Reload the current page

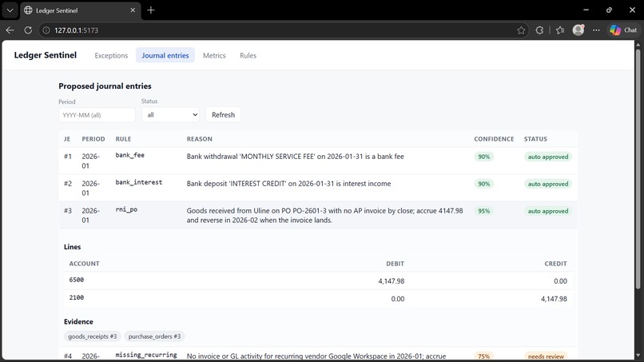pos(28,30)
